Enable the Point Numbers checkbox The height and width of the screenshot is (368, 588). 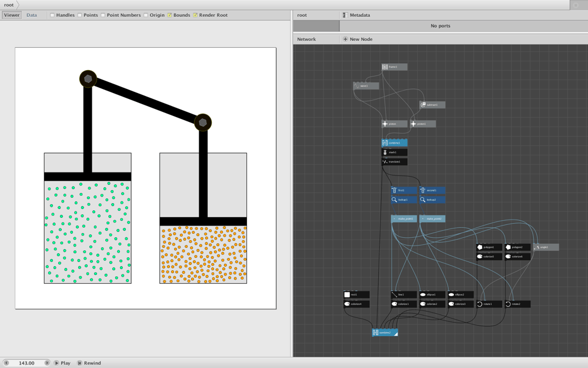tap(103, 15)
